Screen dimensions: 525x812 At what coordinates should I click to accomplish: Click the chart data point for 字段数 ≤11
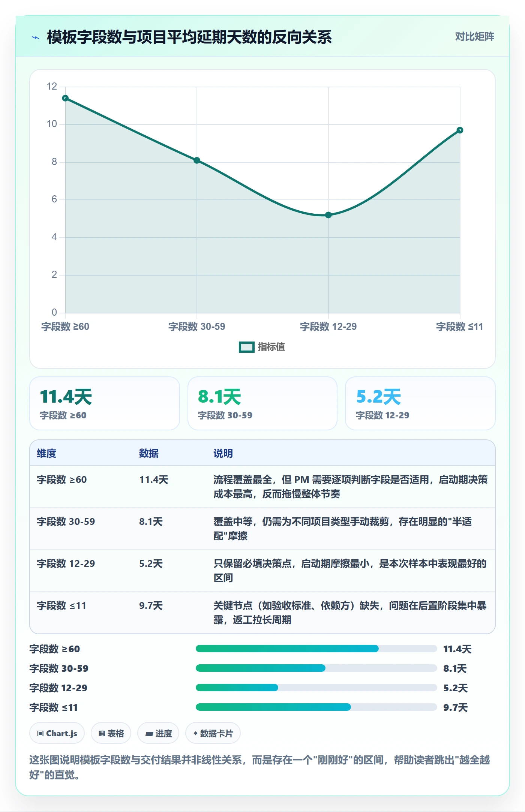click(460, 130)
